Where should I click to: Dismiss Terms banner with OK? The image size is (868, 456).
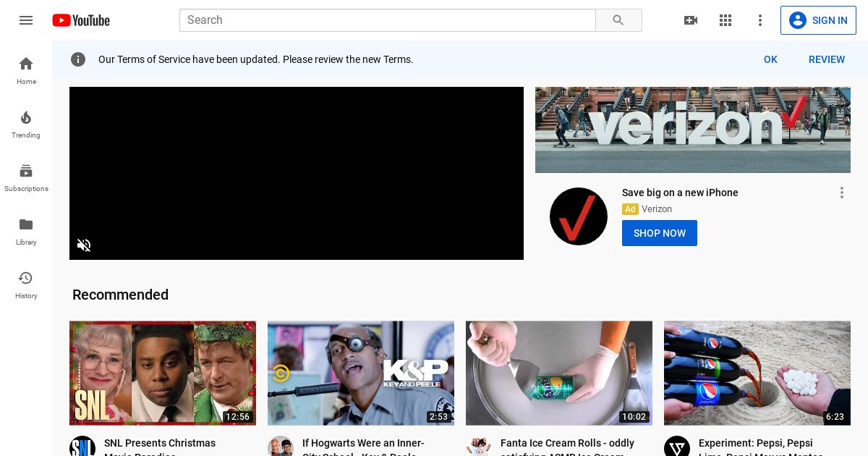[x=770, y=59]
